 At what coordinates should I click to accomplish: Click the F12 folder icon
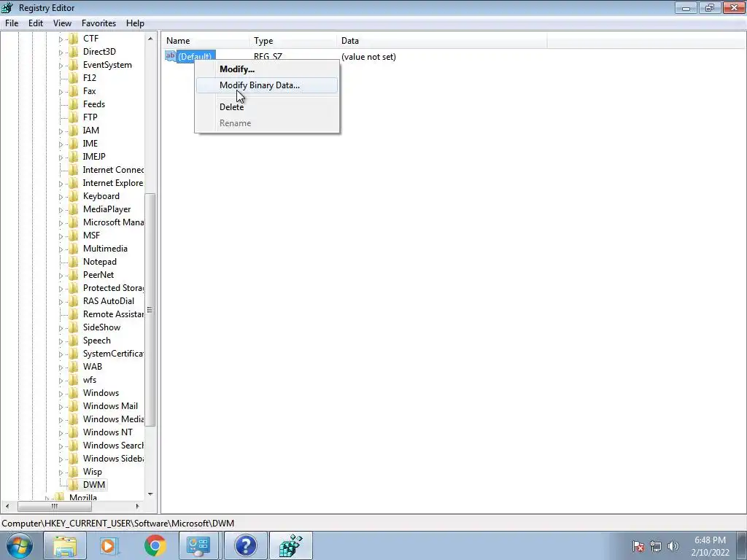click(74, 77)
